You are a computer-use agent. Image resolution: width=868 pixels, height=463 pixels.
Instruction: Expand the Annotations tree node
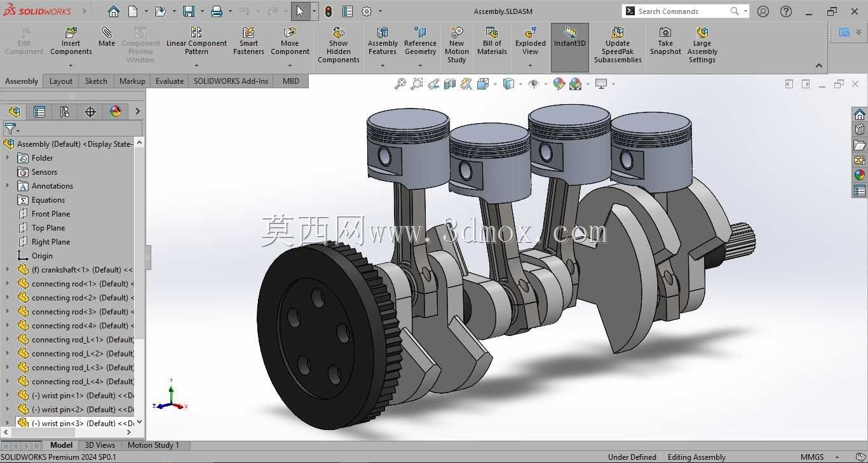pos(8,185)
